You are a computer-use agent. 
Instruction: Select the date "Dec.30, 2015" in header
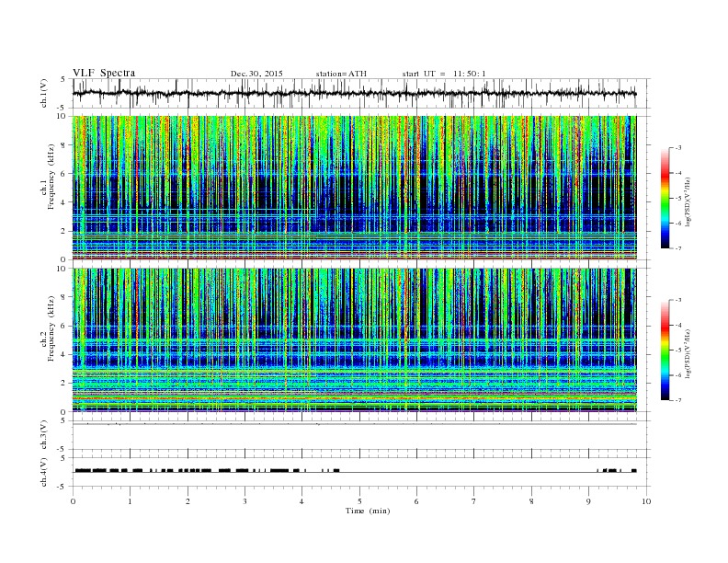coord(256,74)
